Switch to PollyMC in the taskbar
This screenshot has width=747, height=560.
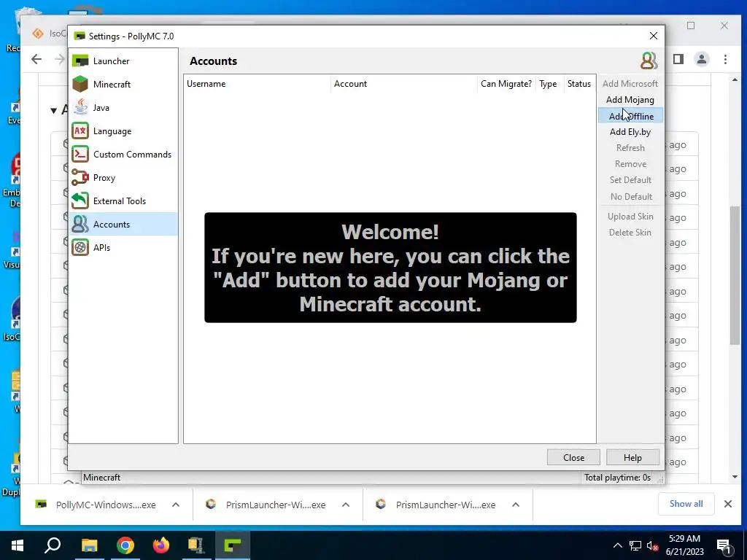[x=233, y=545]
